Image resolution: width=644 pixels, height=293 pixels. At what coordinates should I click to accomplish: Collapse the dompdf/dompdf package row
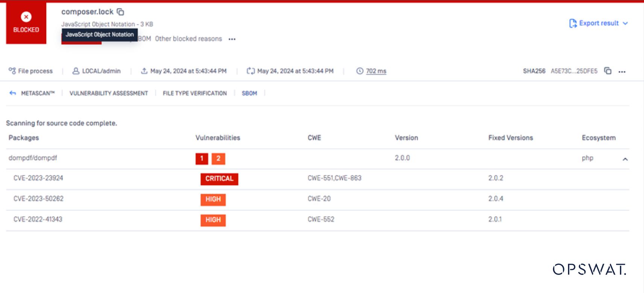pos(625,159)
